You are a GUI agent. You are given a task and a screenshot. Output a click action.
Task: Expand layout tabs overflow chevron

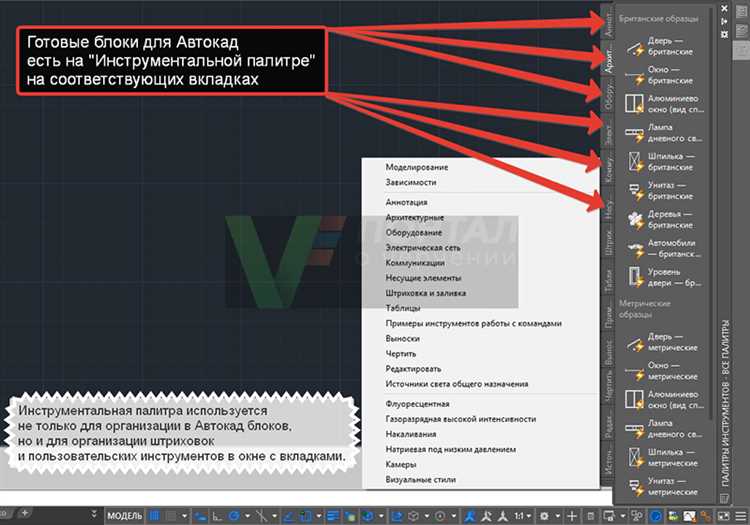pyautogui.click(x=94, y=515)
